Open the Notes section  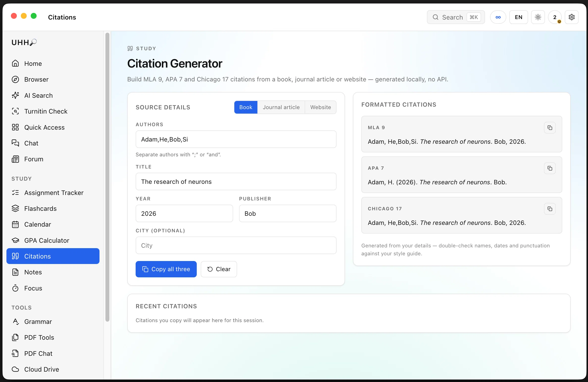click(x=53, y=272)
